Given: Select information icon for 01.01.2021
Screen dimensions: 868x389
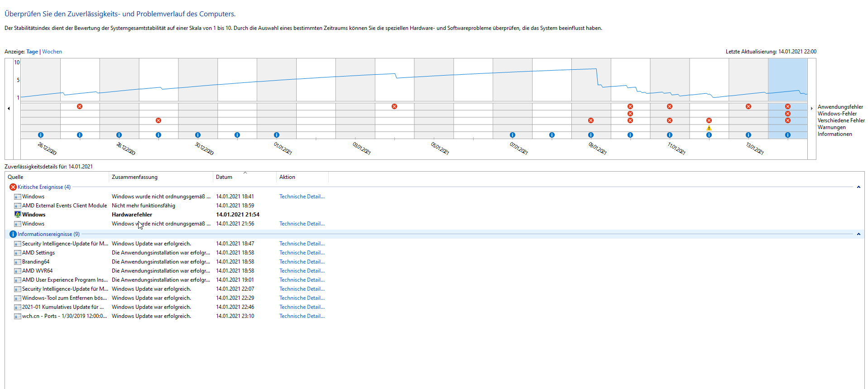Looking at the screenshot, I should [x=277, y=135].
